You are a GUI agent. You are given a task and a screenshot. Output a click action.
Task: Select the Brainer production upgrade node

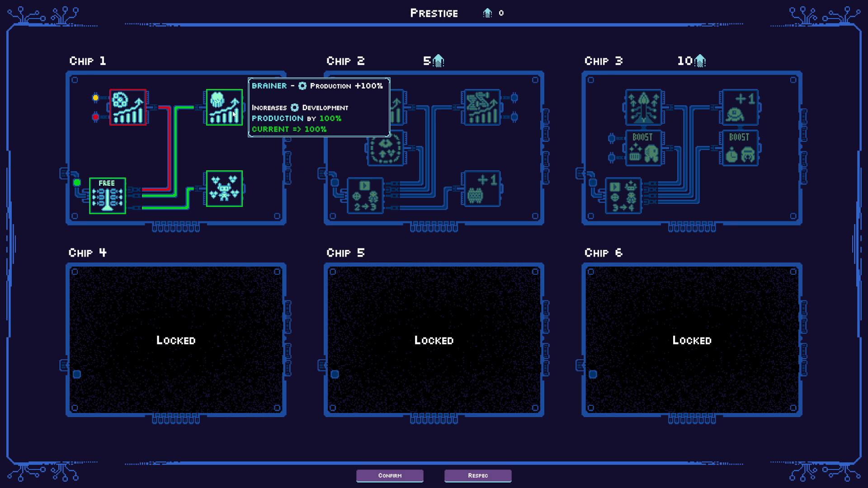(x=224, y=107)
